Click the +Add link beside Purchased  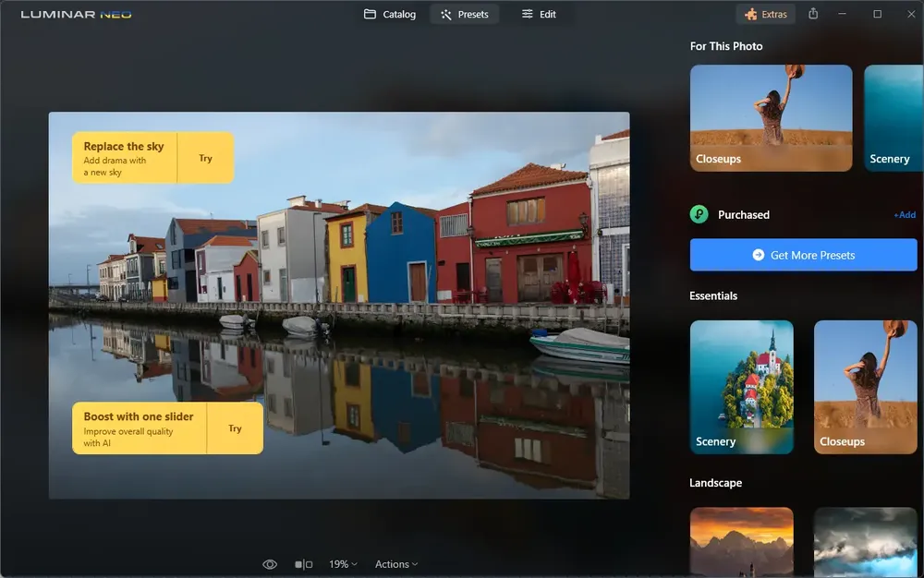905,215
